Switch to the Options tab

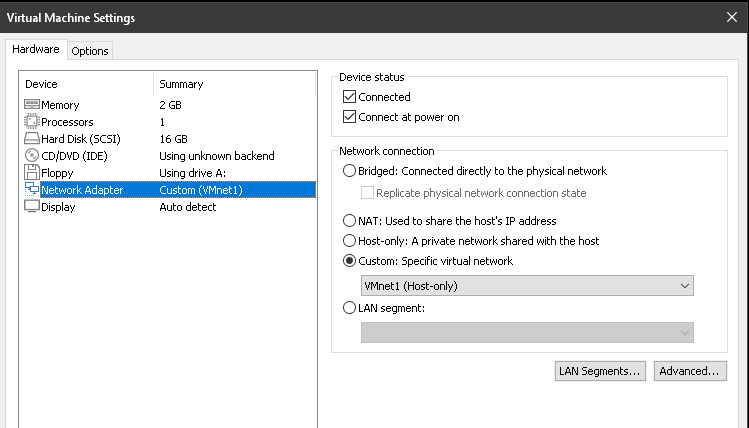(90, 51)
